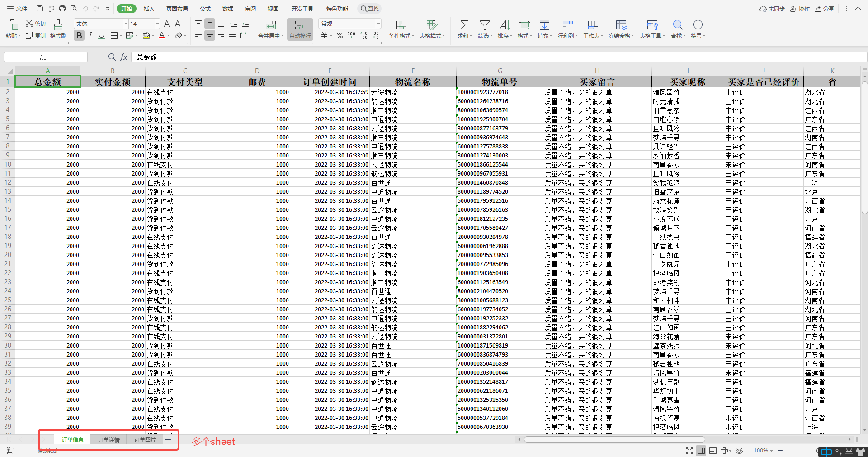Use the Format Painter (格式刷) tool
This screenshot has height=457, width=868.
[x=58, y=29]
